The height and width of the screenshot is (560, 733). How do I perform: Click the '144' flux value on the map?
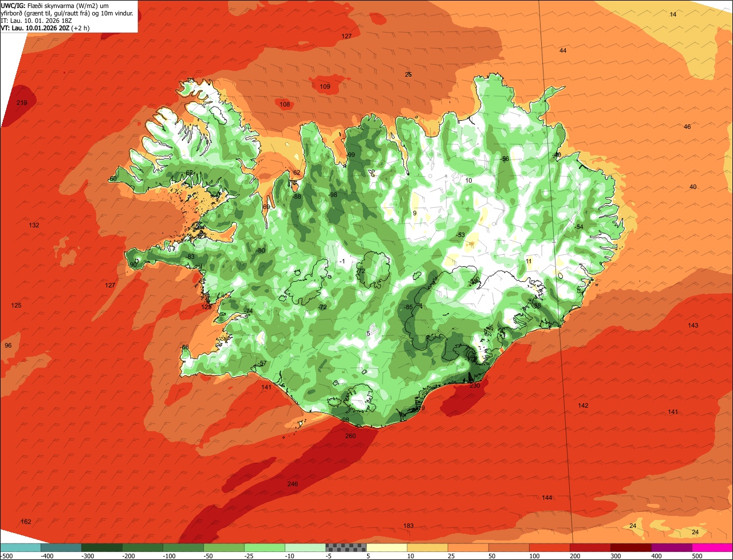(547, 498)
